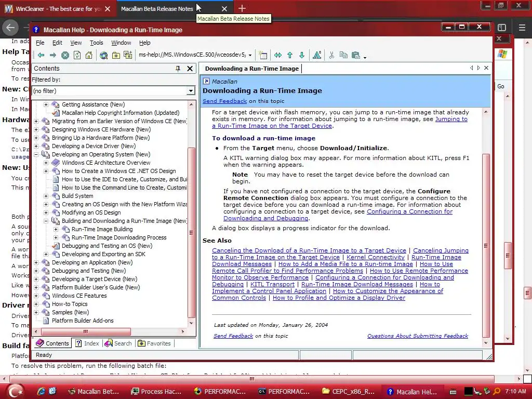532x399 pixels.
Task: Open the Help menu
Action: [x=144, y=43]
